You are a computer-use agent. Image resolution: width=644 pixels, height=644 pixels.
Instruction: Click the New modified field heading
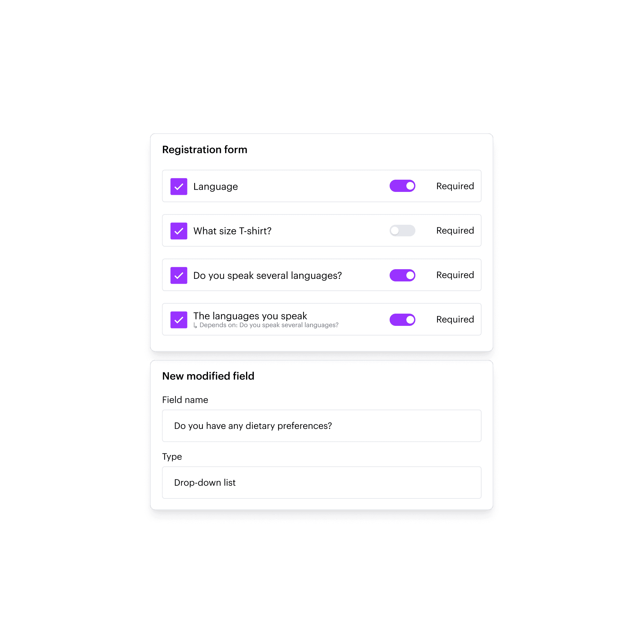click(x=208, y=376)
